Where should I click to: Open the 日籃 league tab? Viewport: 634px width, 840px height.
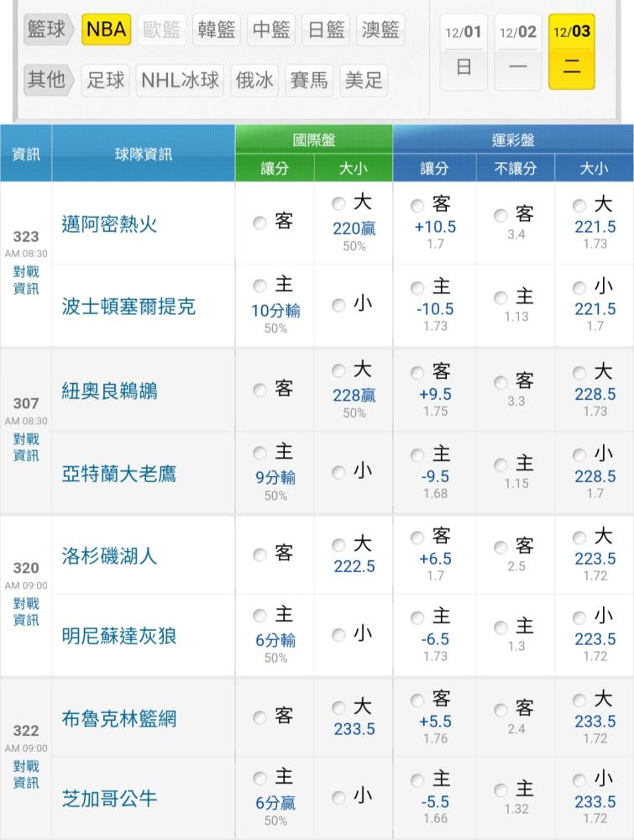326,29
